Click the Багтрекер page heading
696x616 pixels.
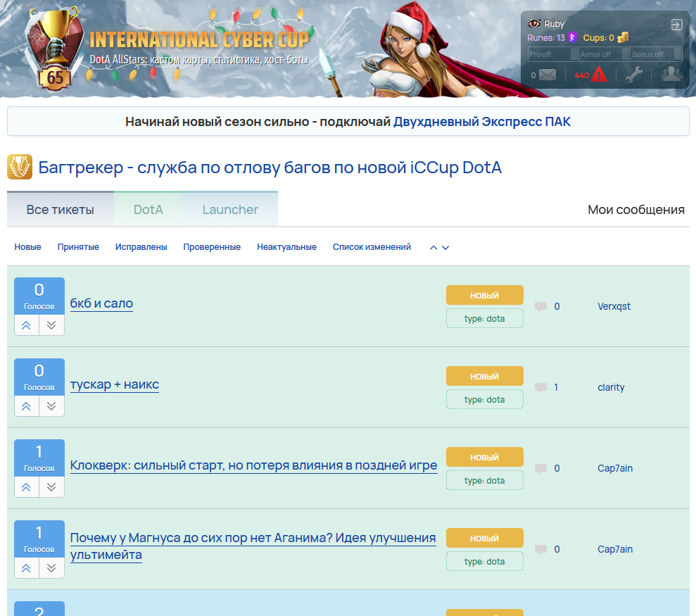click(270, 168)
